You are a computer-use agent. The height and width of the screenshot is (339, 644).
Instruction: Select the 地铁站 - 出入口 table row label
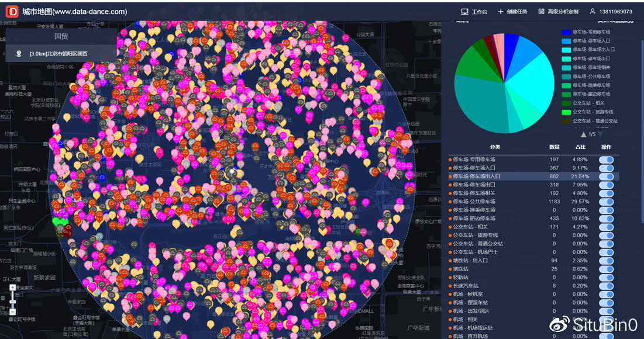pyautogui.click(x=470, y=261)
